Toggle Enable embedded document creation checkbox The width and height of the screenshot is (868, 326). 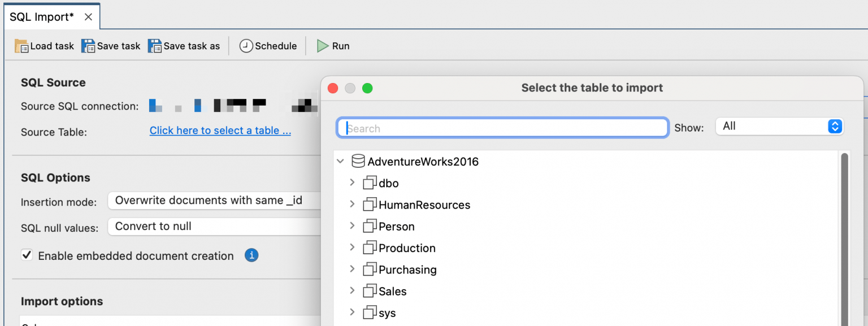click(x=27, y=255)
